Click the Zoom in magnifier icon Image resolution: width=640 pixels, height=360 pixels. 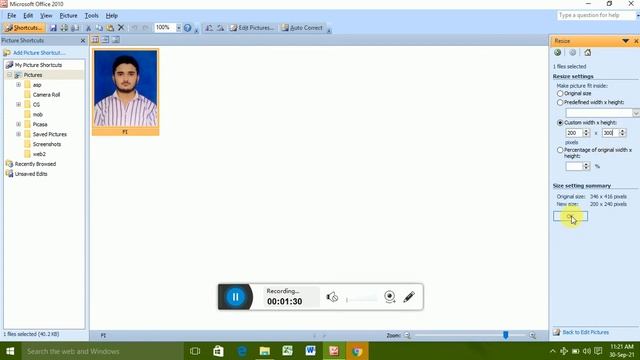pos(532,335)
